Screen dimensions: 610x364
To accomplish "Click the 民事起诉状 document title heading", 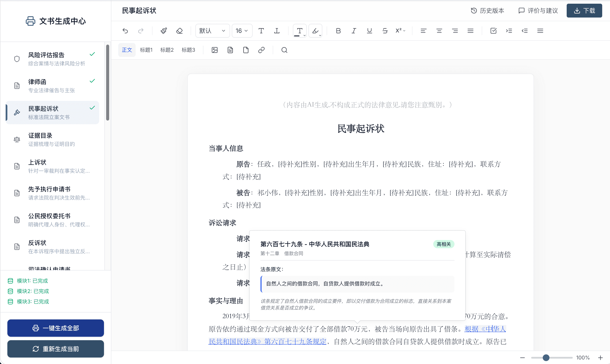I will pos(361,129).
